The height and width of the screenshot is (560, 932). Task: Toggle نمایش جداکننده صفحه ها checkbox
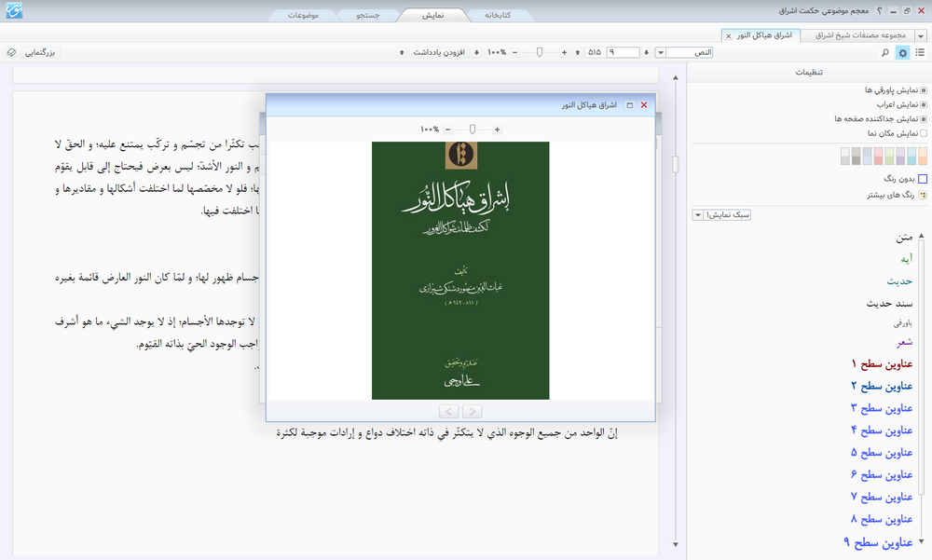923,119
